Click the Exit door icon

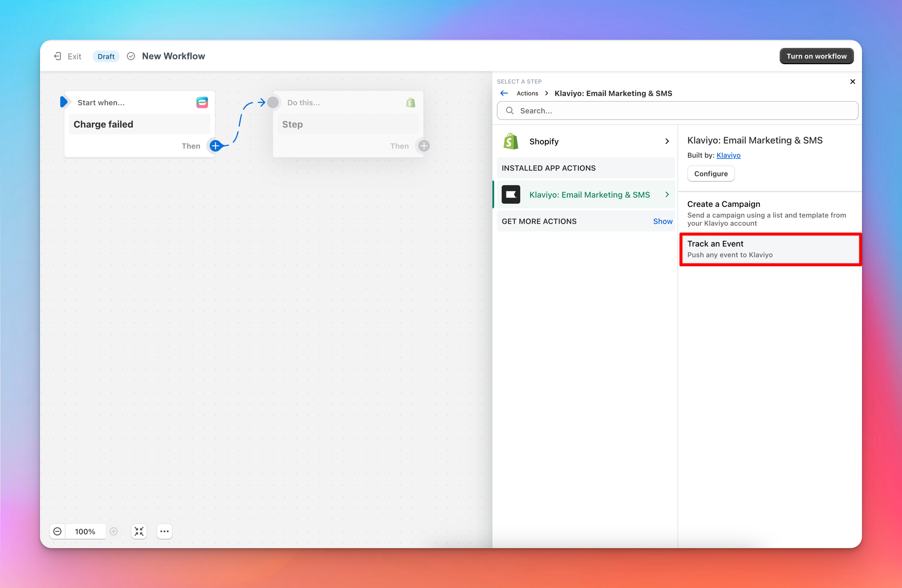pos(57,56)
